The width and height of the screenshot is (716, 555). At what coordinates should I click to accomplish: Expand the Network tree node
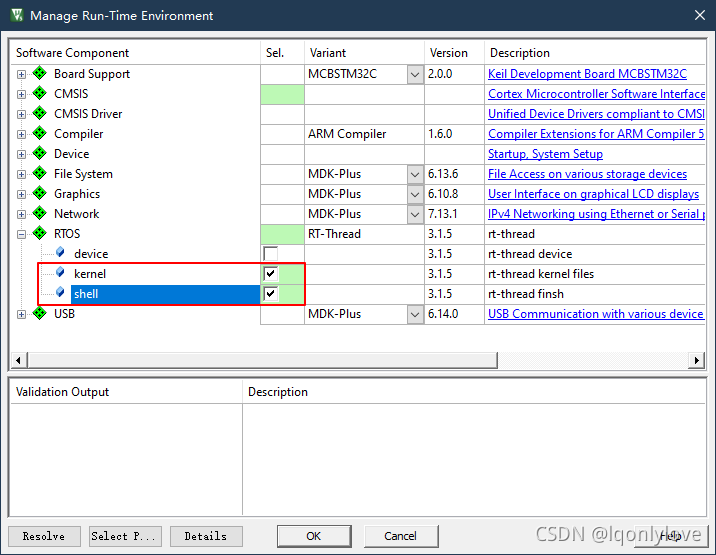(21, 215)
